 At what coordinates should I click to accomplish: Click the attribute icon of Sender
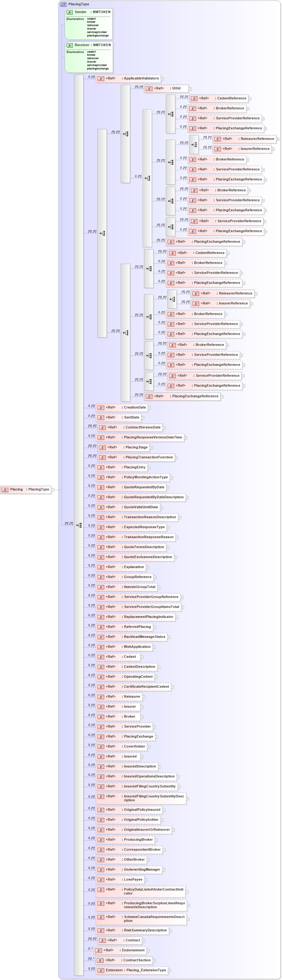pyautogui.click(x=69, y=12)
